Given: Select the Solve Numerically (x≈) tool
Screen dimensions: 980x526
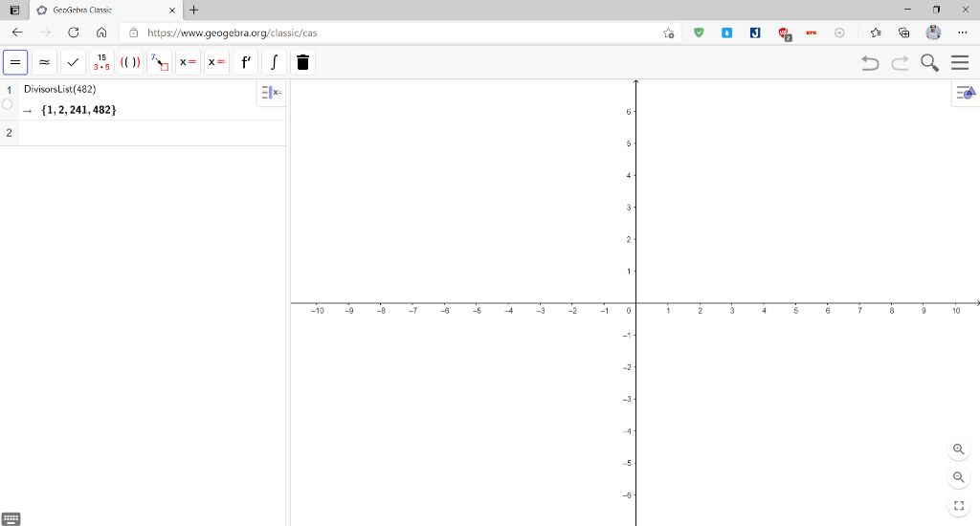Looking at the screenshot, I should [x=217, y=62].
